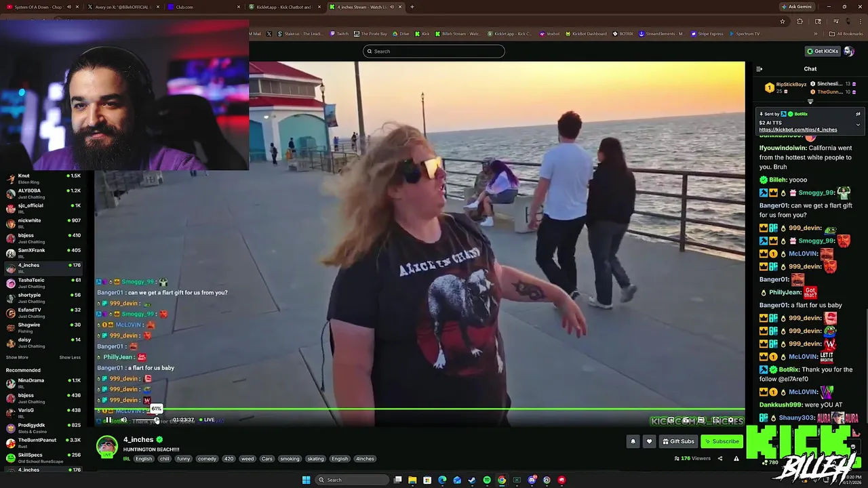868x488 pixels.
Task: Bookmark this page with the star icon
Action: pos(783,21)
